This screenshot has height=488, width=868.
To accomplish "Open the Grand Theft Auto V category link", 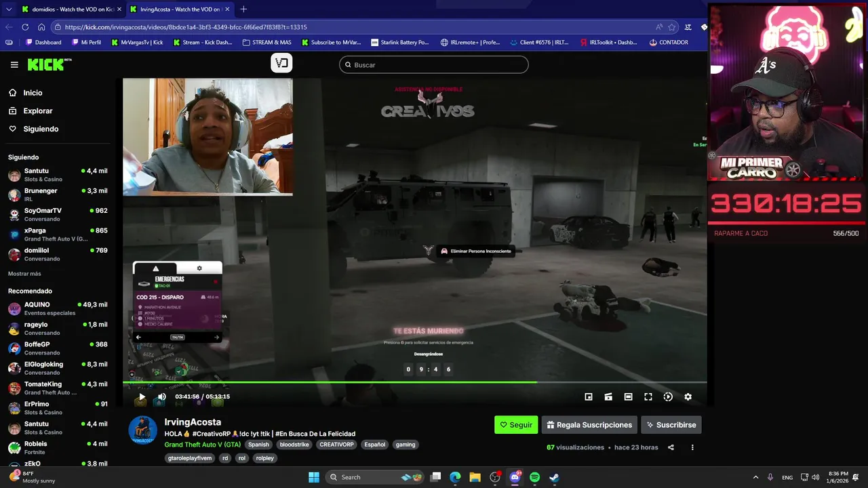I will pos(202,445).
